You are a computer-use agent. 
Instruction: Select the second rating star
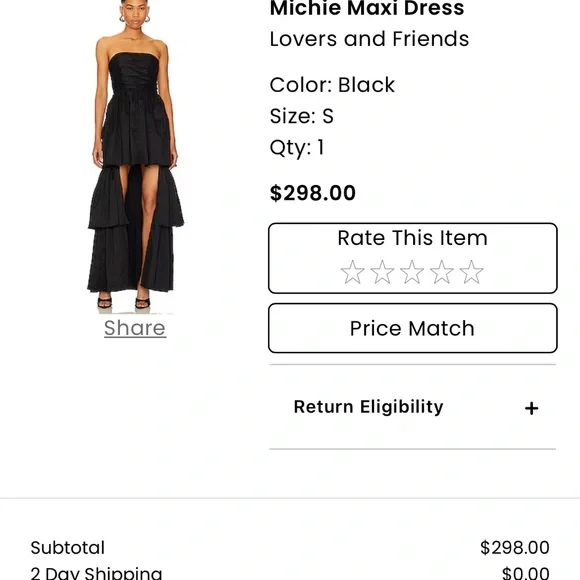pyautogui.click(x=382, y=272)
